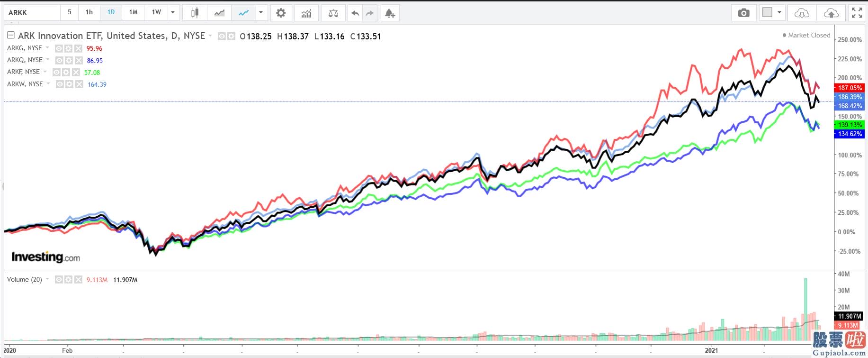868x358 pixels.
Task: Open ARKW, NYSE dropdown arrow
Action: click(48, 84)
